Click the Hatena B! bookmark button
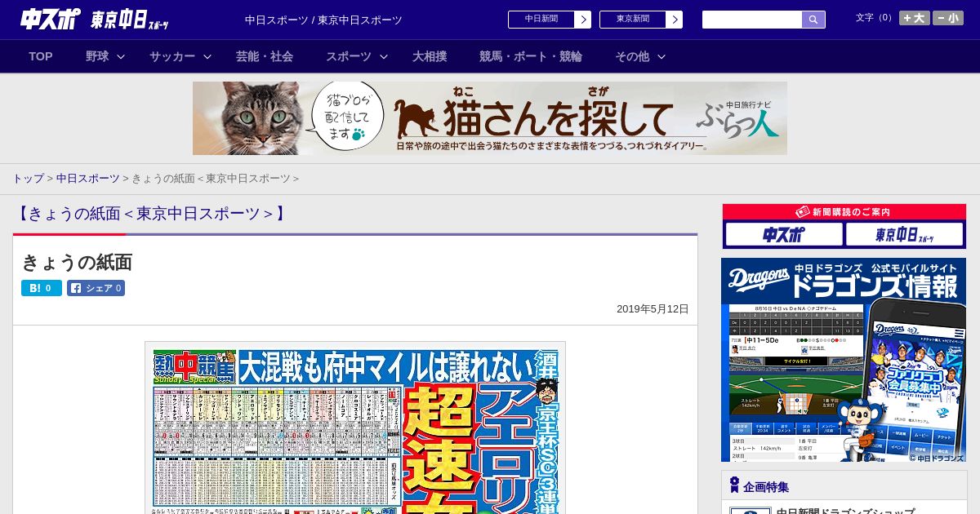Image resolution: width=980 pixels, height=514 pixels. tap(42, 288)
